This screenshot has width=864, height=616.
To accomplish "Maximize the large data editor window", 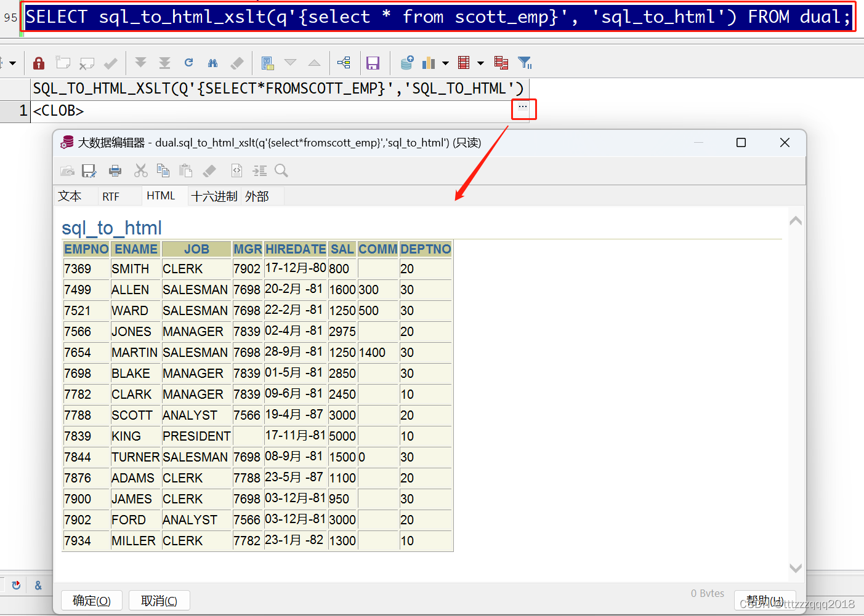I will [741, 143].
